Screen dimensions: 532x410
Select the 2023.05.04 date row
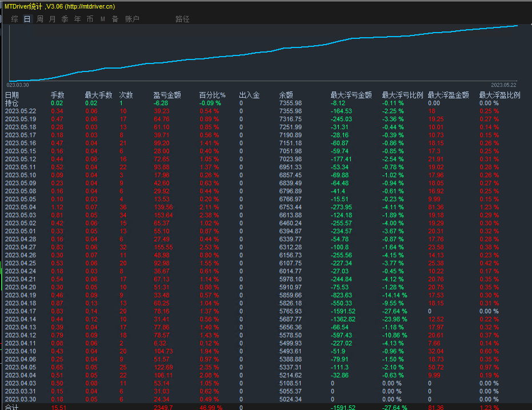point(21,207)
